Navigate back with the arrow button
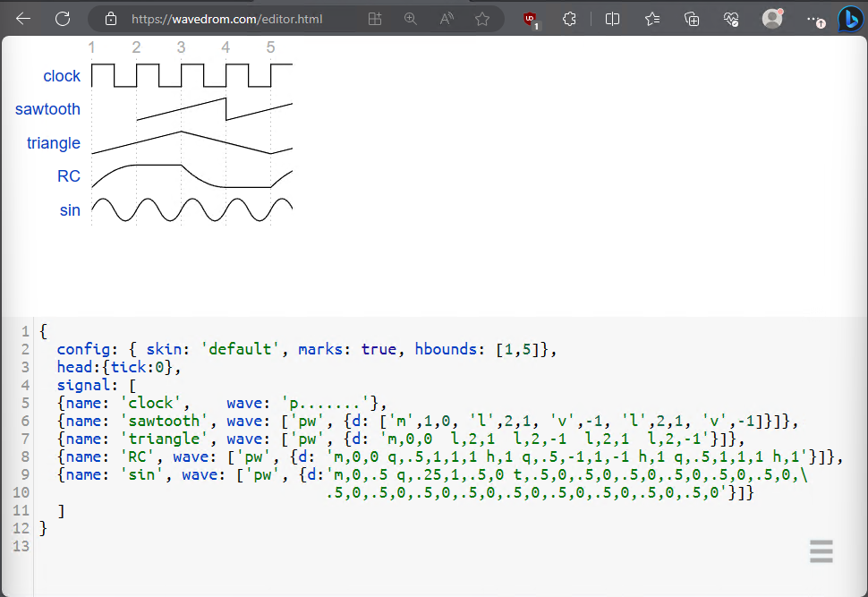 (x=22, y=19)
